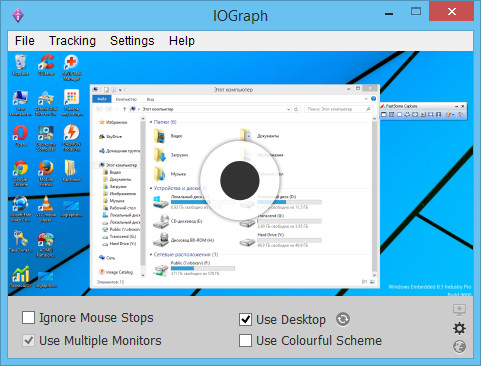Open the Tracking menu
This screenshot has height=366, width=481.
pos(72,41)
